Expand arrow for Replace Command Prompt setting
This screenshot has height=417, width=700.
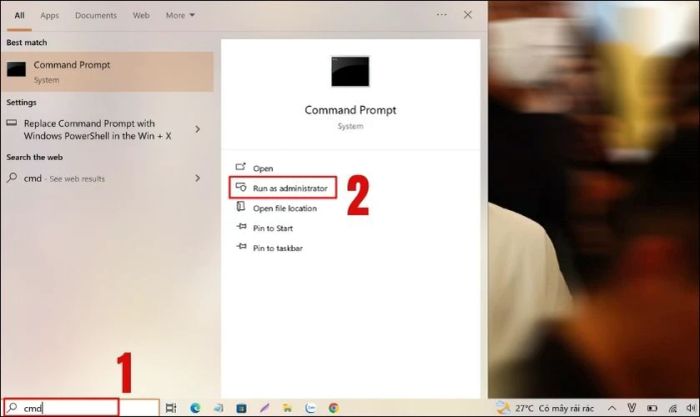tap(198, 129)
